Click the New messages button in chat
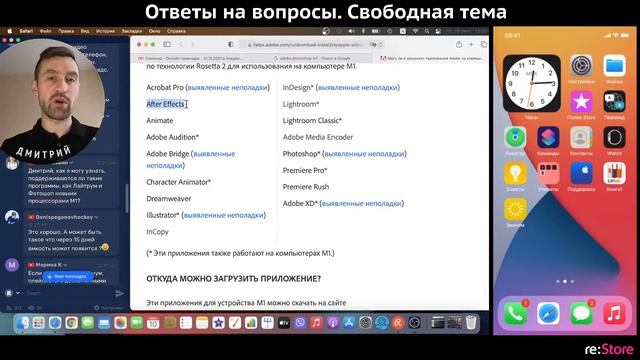This screenshot has height=360, width=640. pyautogui.click(x=67, y=276)
